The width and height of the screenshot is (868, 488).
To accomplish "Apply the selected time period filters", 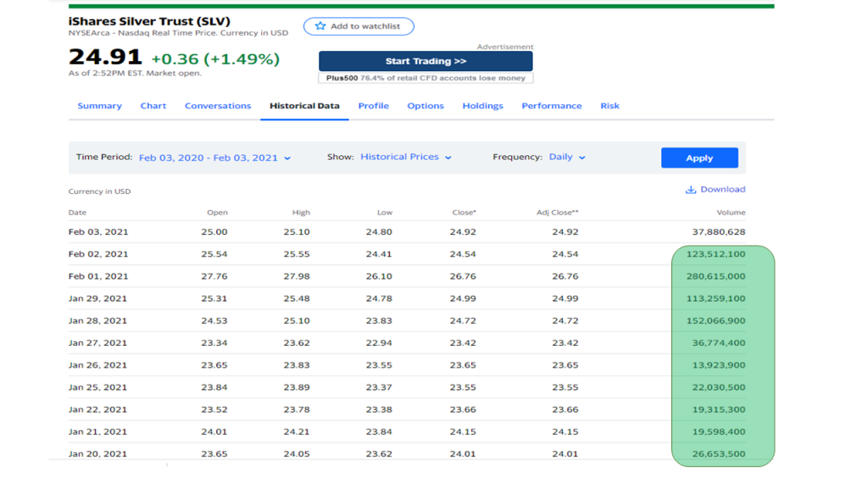I will pos(699,158).
